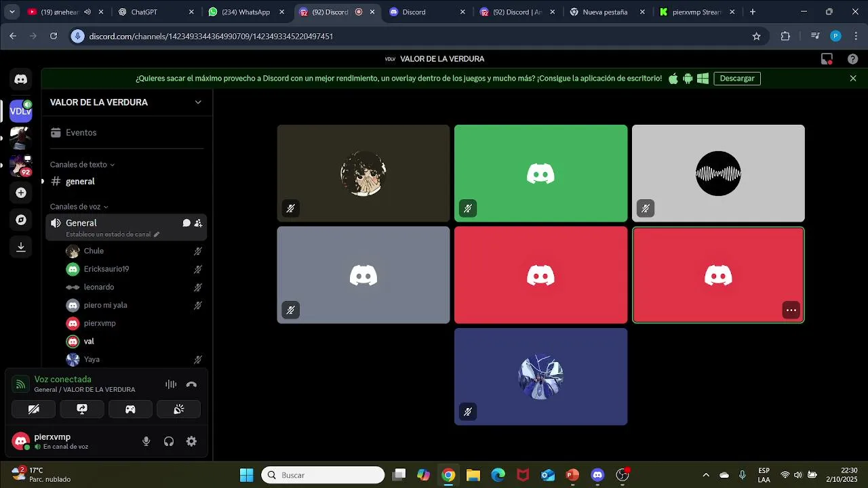Deafen with the headphones toggle

169,441
